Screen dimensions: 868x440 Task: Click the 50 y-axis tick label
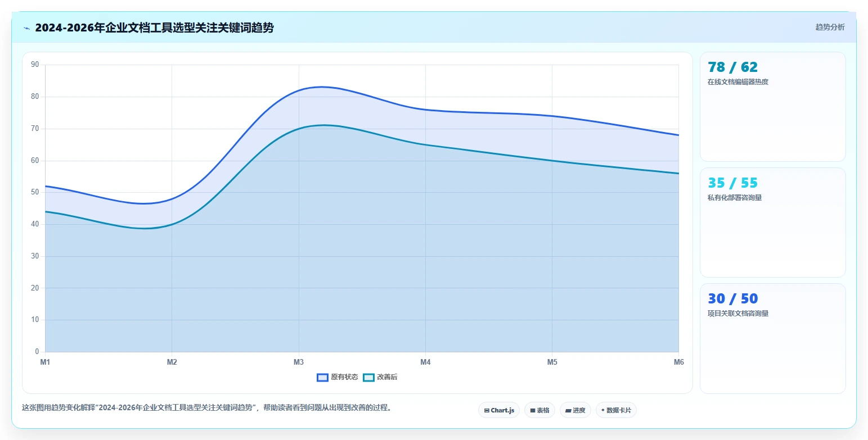(35, 192)
